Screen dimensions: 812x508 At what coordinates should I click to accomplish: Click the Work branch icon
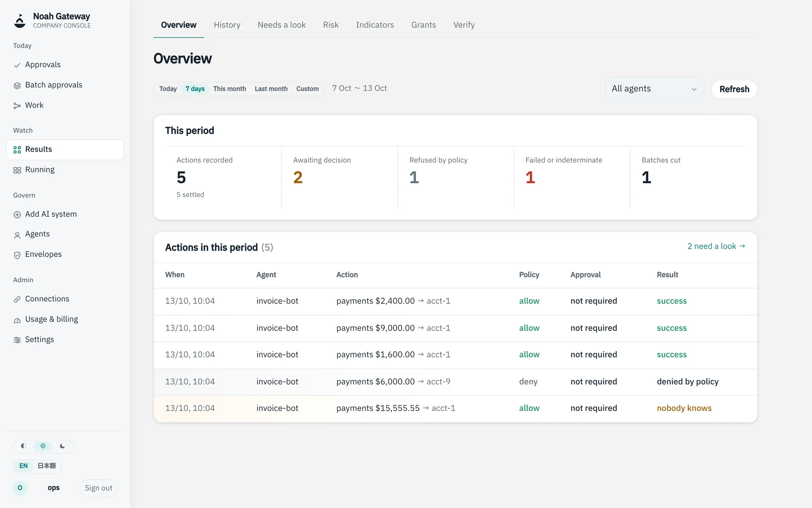click(17, 106)
